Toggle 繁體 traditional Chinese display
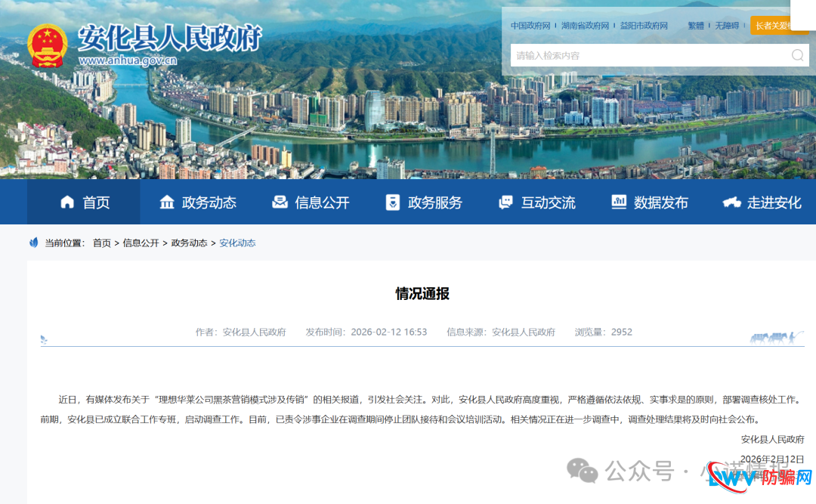 coord(696,25)
